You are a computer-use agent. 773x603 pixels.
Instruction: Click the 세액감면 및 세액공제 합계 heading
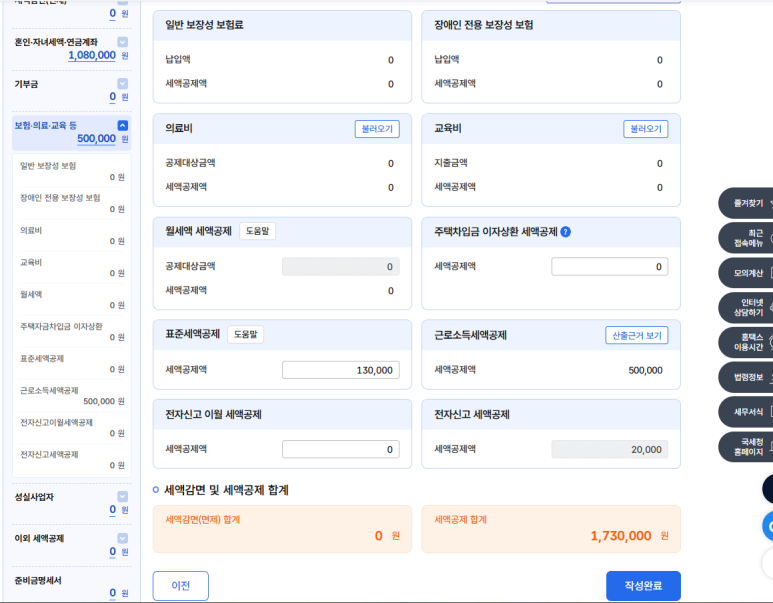[x=226, y=490]
